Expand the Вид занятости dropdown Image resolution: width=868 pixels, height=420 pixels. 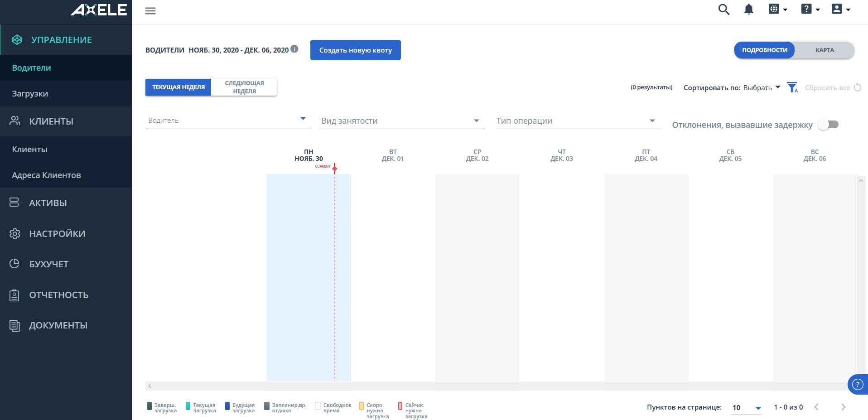(403, 121)
